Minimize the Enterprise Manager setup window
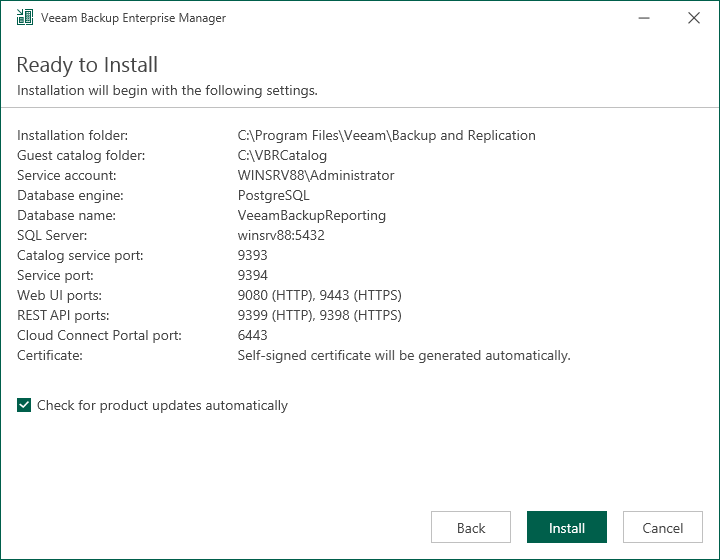This screenshot has height=560, width=720. pyautogui.click(x=645, y=18)
